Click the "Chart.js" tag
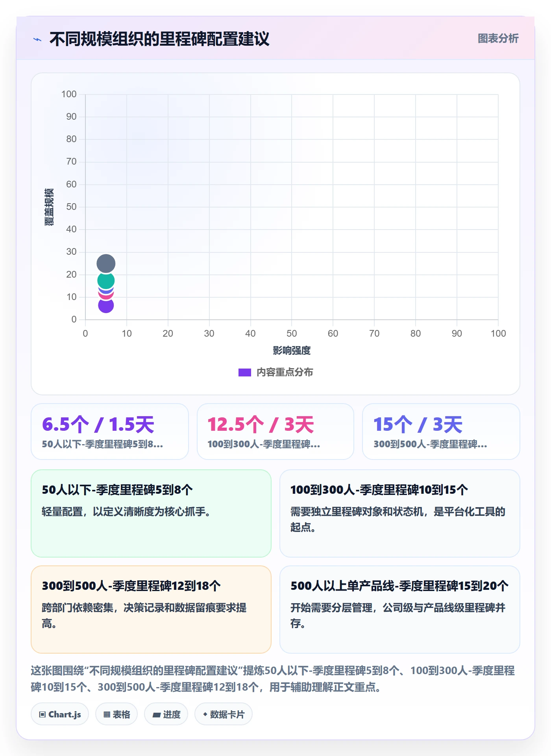The height and width of the screenshot is (756, 551). [60, 714]
